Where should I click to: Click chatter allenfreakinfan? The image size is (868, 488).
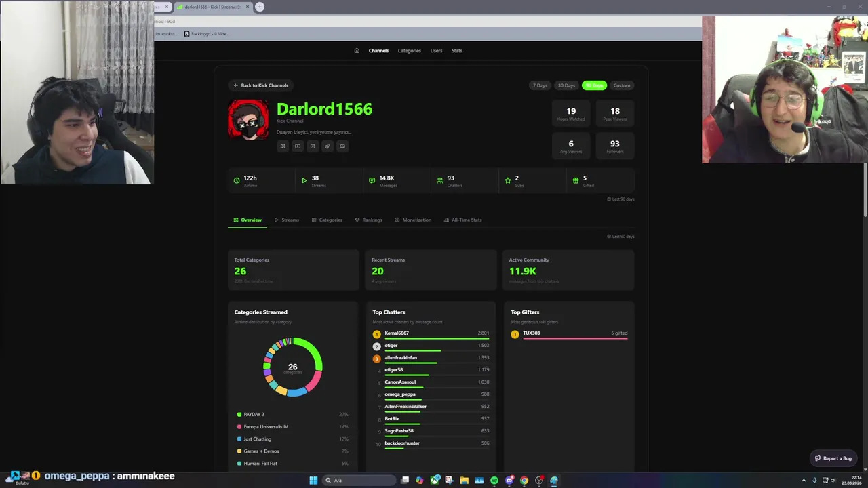click(401, 357)
